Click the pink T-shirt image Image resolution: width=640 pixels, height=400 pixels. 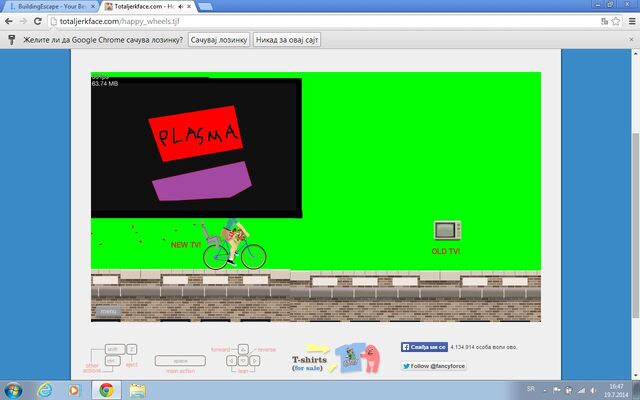click(x=371, y=358)
